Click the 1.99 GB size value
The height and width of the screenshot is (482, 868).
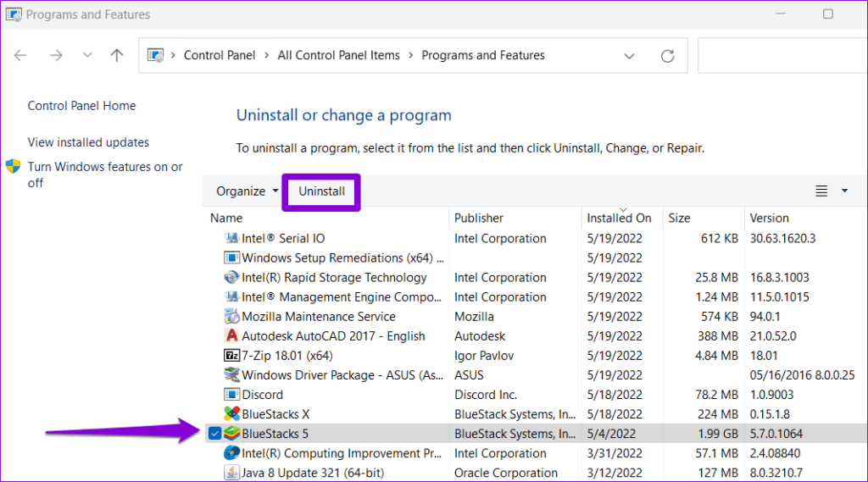[x=717, y=434]
